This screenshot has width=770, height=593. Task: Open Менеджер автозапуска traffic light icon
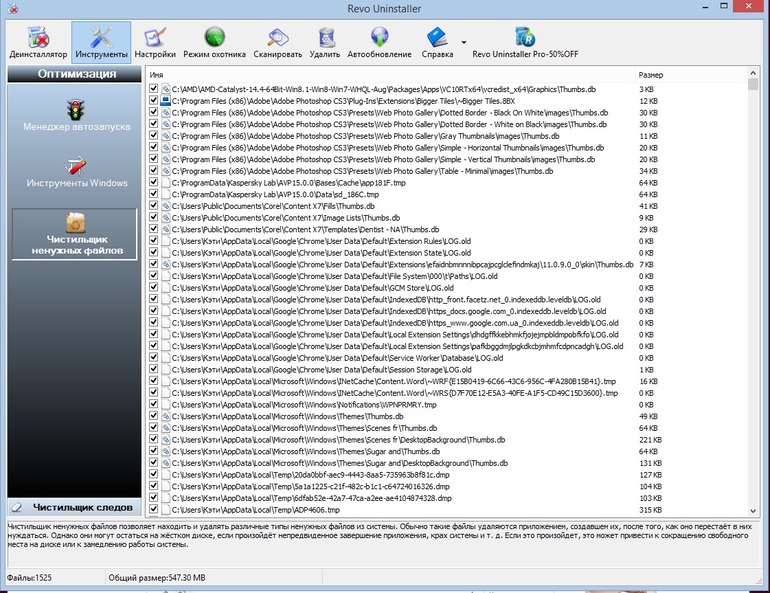tap(76, 109)
